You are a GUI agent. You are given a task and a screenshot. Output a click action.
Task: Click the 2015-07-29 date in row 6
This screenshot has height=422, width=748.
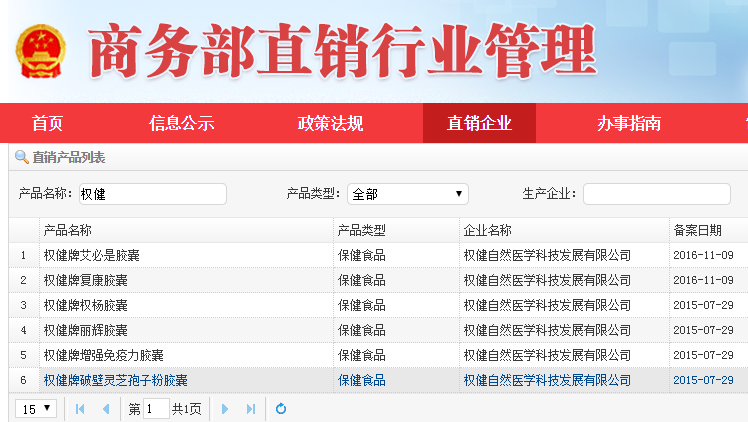(703, 380)
